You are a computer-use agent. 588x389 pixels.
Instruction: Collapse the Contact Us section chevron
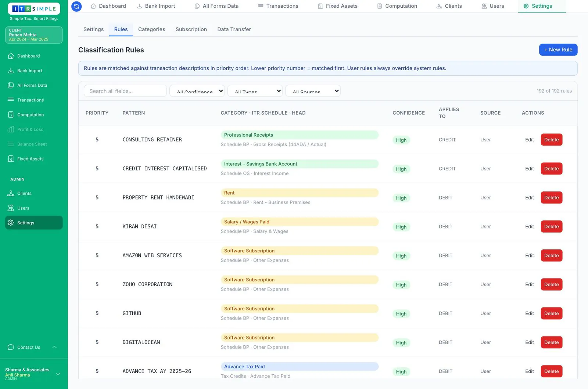tap(54, 347)
